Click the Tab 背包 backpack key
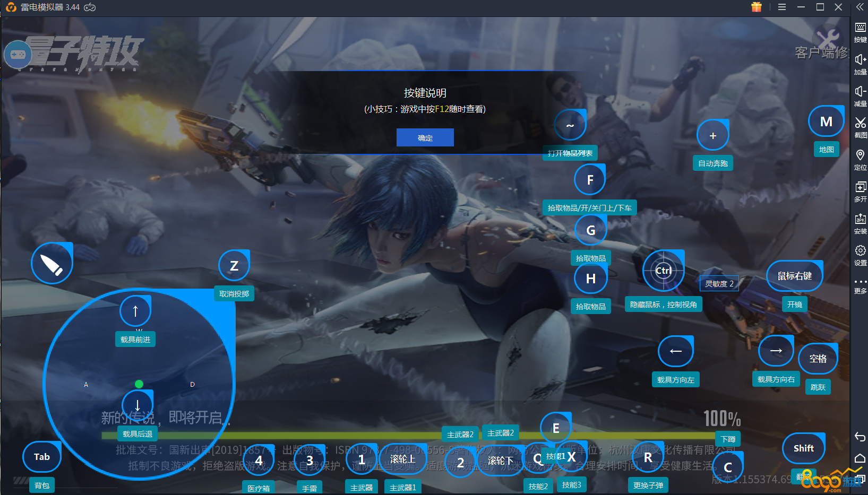Screen dimensions: 868x495 coord(42,457)
